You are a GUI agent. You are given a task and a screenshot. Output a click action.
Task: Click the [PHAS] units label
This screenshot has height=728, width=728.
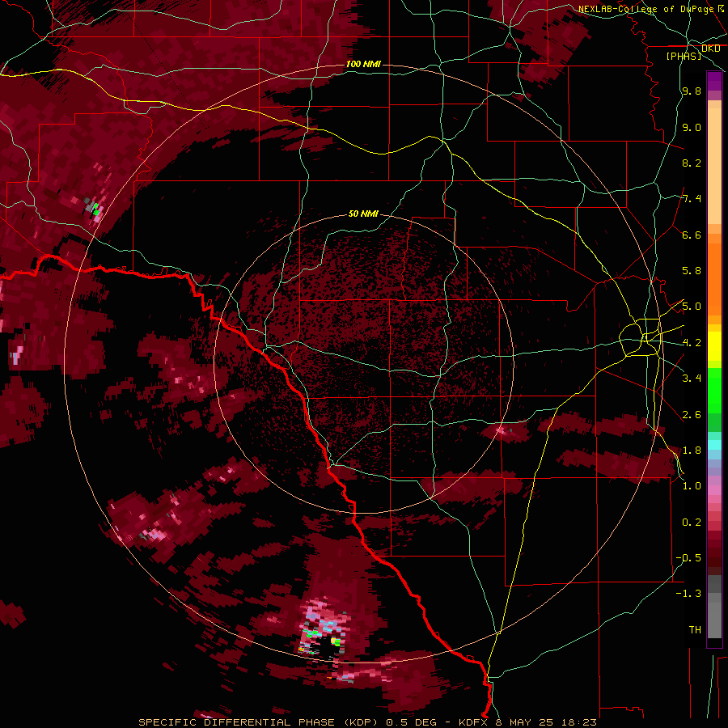[x=684, y=57]
